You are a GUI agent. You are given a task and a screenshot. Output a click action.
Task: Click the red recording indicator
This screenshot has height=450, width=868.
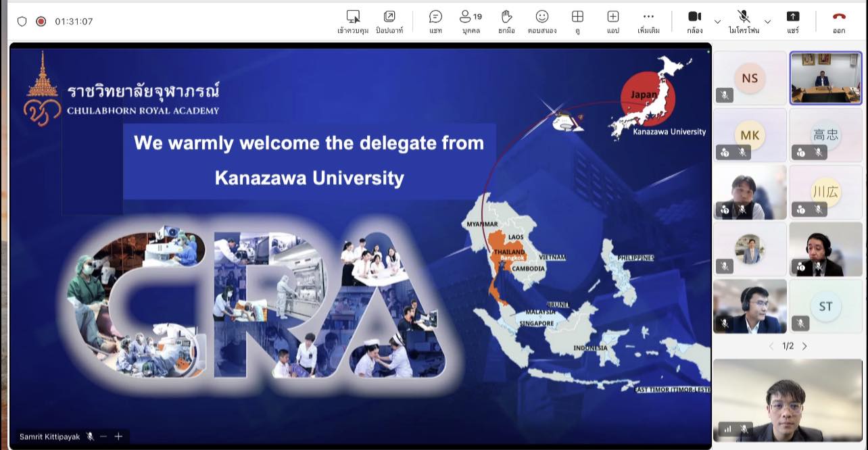pos(41,22)
